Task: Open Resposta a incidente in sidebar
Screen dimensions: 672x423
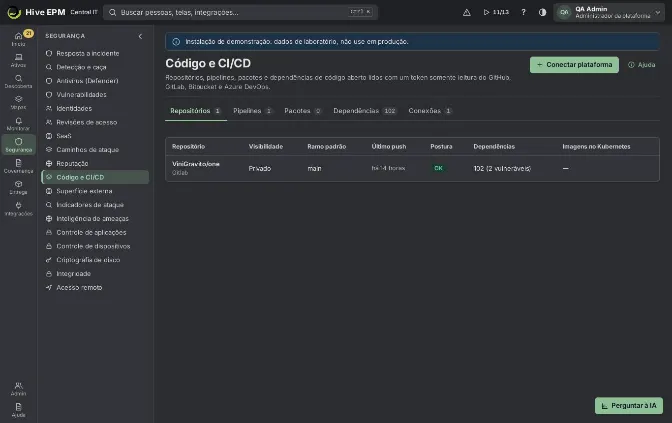Action: (x=95, y=54)
